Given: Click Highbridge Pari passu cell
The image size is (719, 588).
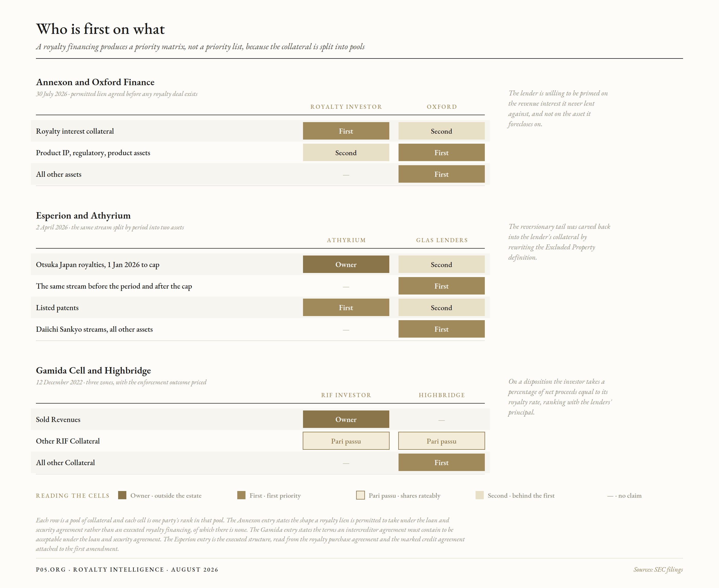Looking at the screenshot, I should coord(441,441).
